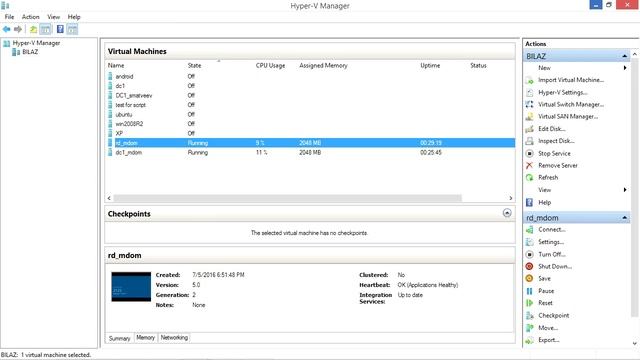
Task: Click the Shut Down... action
Action: click(x=555, y=267)
